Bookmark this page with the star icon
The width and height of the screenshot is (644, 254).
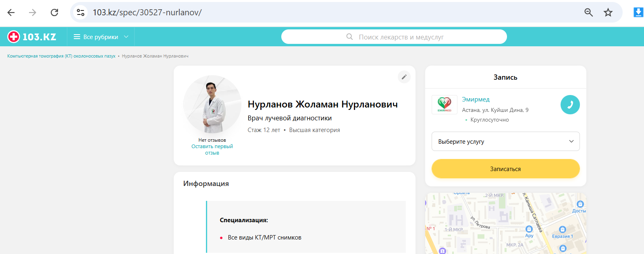tap(608, 12)
